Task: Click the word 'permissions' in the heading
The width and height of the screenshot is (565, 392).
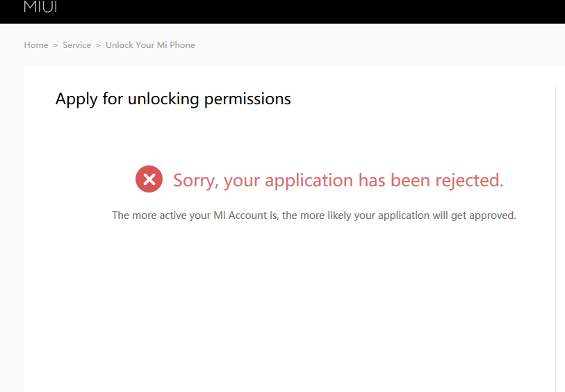Action: [247, 99]
